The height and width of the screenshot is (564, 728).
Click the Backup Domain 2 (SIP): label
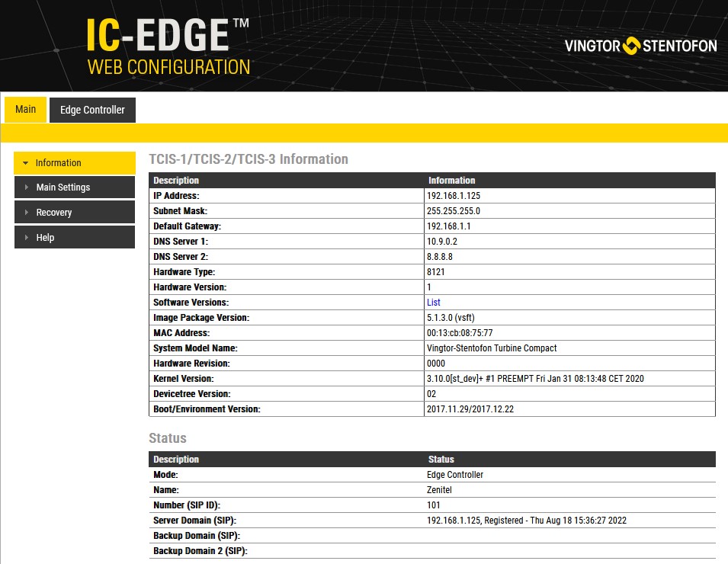tap(200, 551)
